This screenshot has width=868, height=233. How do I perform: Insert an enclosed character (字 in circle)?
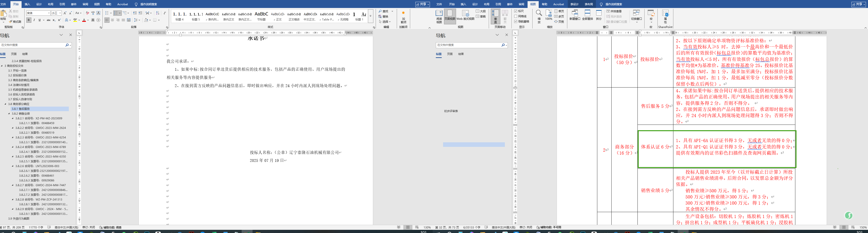coord(98,20)
